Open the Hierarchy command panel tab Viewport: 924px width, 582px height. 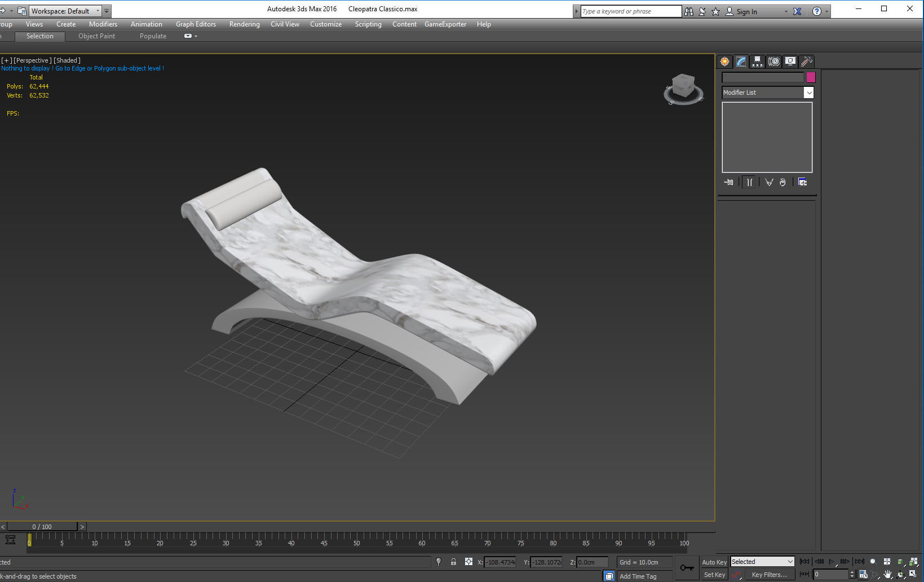pos(757,61)
